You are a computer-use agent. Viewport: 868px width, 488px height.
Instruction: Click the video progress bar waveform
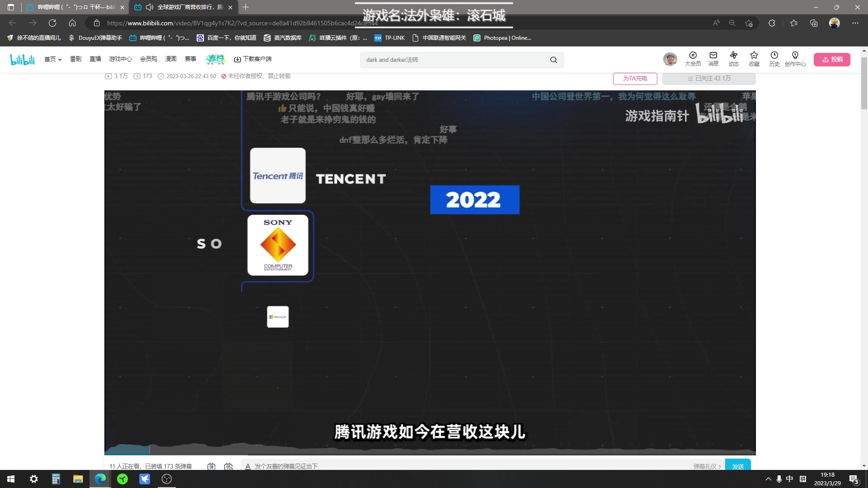[429, 450]
